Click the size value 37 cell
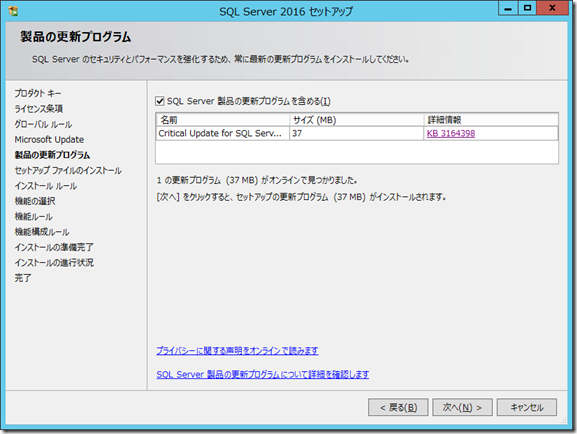This screenshot has height=434, width=577. (357, 133)
